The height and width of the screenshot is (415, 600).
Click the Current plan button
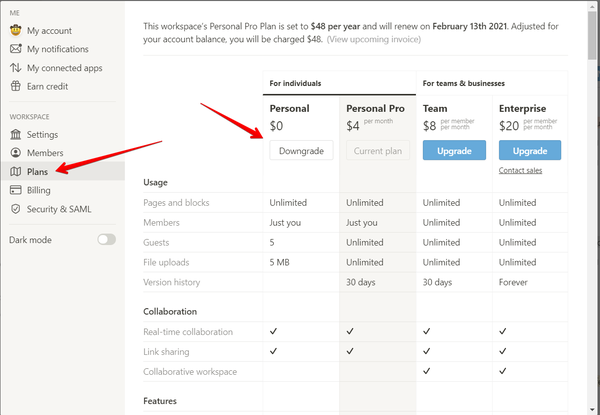click(378, 151)
